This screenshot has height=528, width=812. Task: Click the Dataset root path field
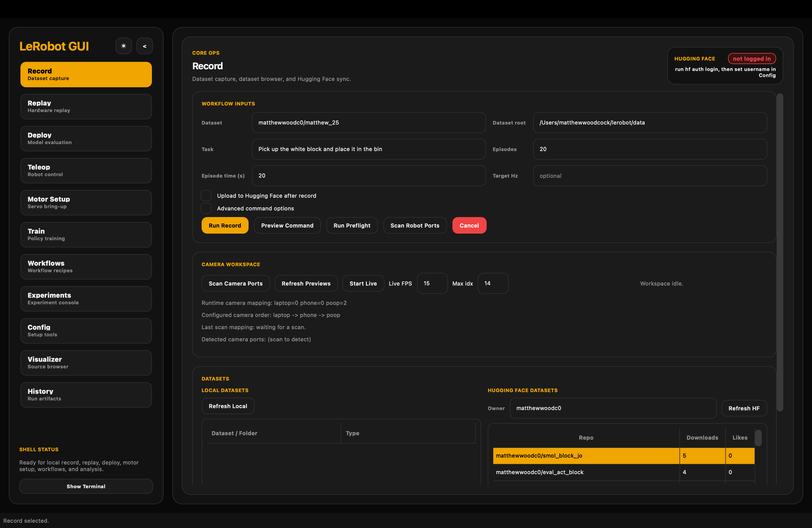coord(650,122)
